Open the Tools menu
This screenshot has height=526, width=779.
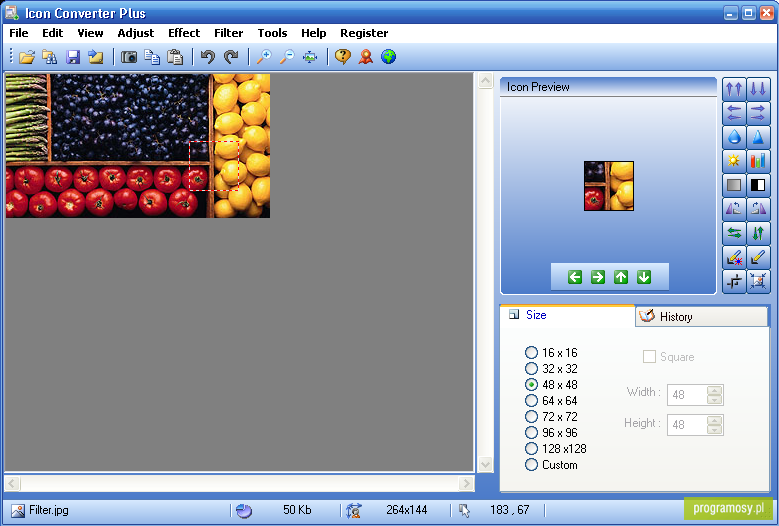pyautogui.click(x=272, y=33)
